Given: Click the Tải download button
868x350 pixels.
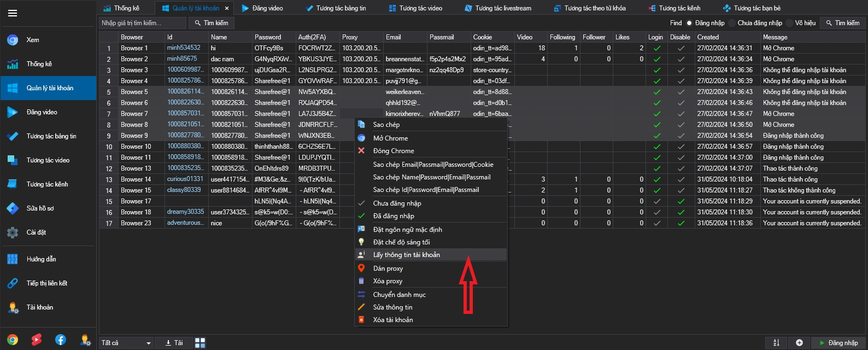Looking at the screenshot, I should pos(174,343).
